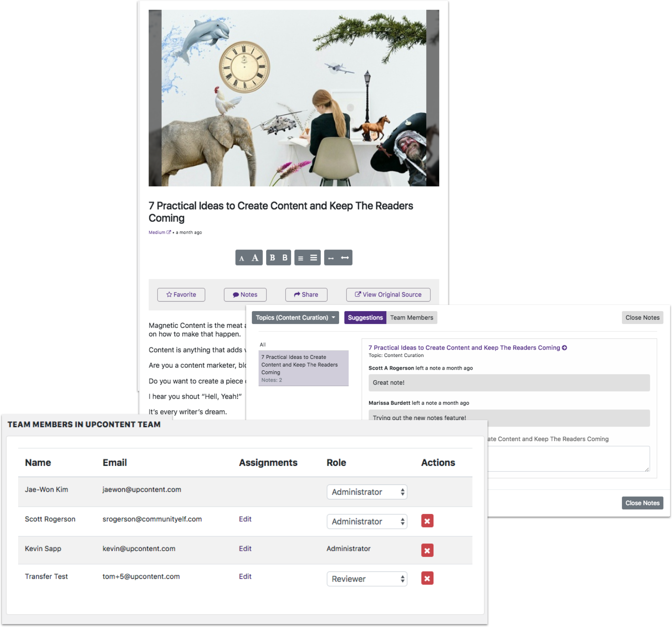The width and height of the screenshot is (672, 627).
Task: Increase article font size with large A
Action: [x=255, y=258]
